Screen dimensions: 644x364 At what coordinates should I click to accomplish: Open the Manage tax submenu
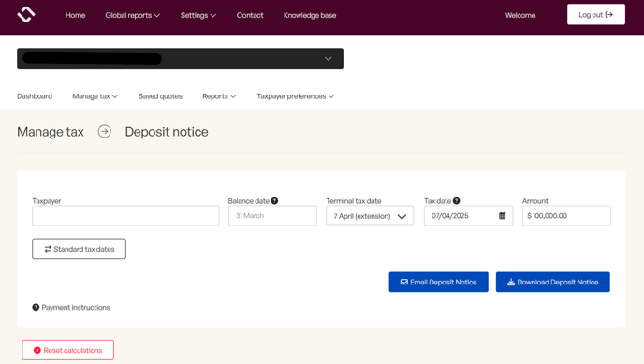point(95,96)
